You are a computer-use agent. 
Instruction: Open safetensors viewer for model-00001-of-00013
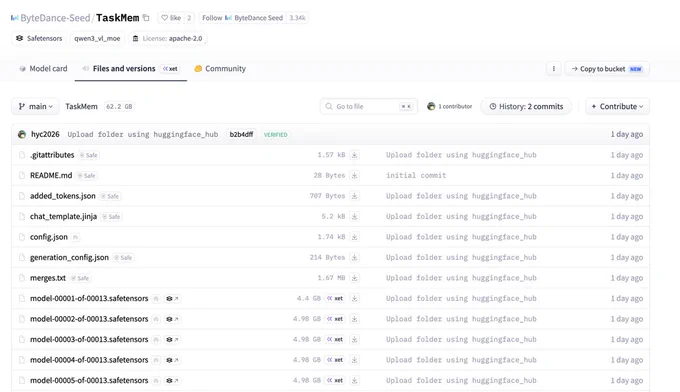coord(172,298)
